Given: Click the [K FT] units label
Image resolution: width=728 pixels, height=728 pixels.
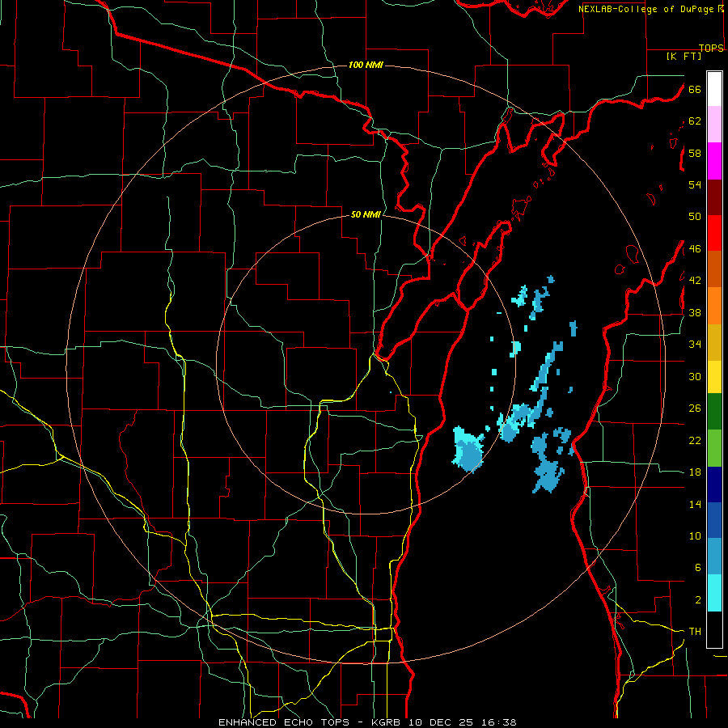Looking at the screenshot, I should point(684,56).
